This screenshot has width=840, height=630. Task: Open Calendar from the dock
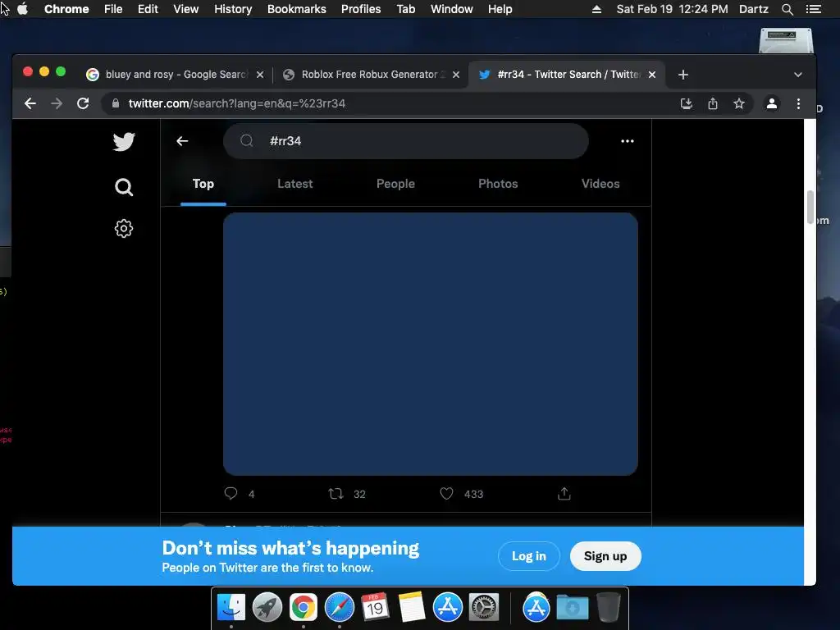tap(375, 608)
